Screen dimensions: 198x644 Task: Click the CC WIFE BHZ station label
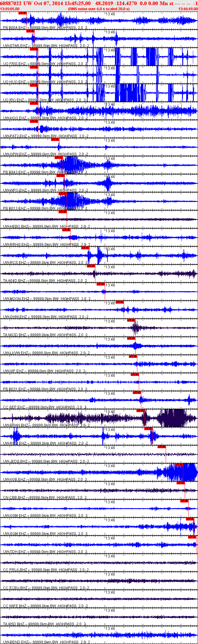pyautogui.click(x=15, y=606)
